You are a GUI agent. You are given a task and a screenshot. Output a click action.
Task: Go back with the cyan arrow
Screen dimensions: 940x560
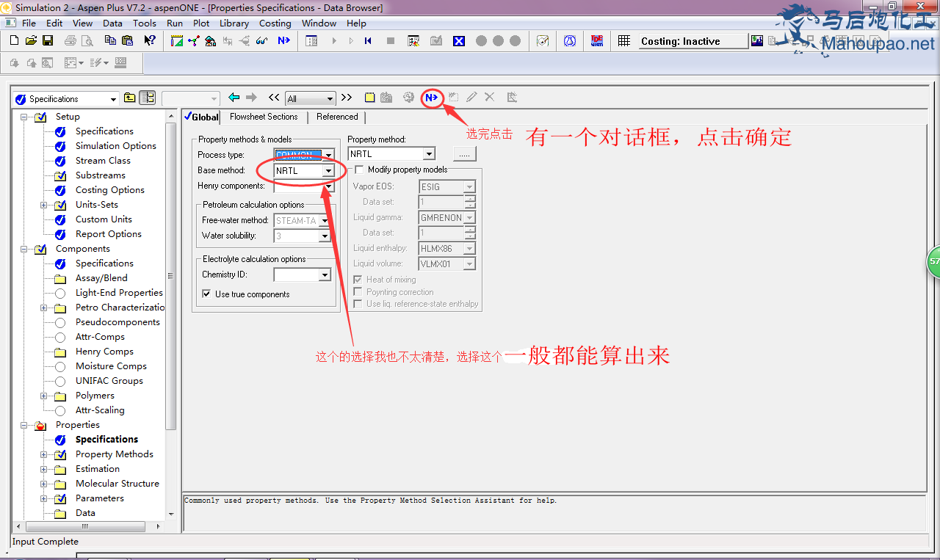click(x=234, y=97)
